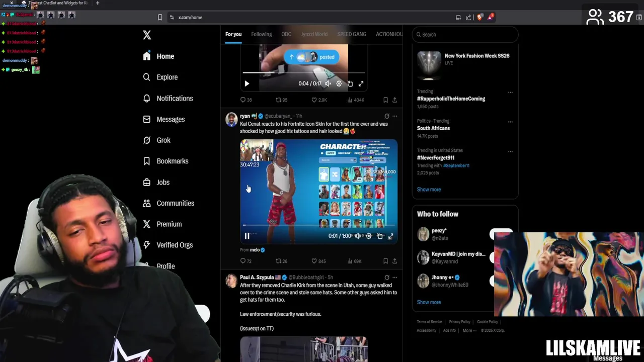644x362 pixels.
Task: Bookmark ryan's Kai Cenat post
Action: click(x=385, y=261)
